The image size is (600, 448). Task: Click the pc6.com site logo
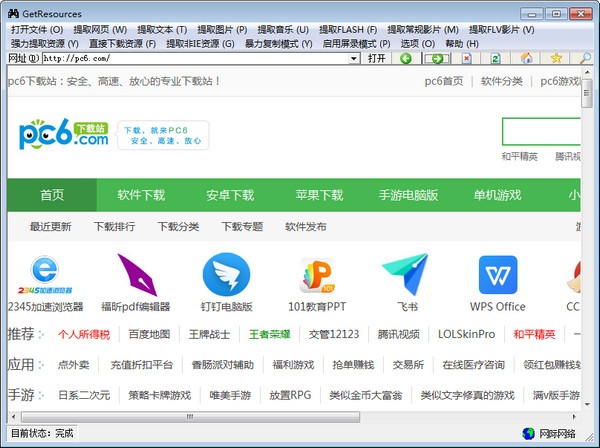(x=64, y=134)
